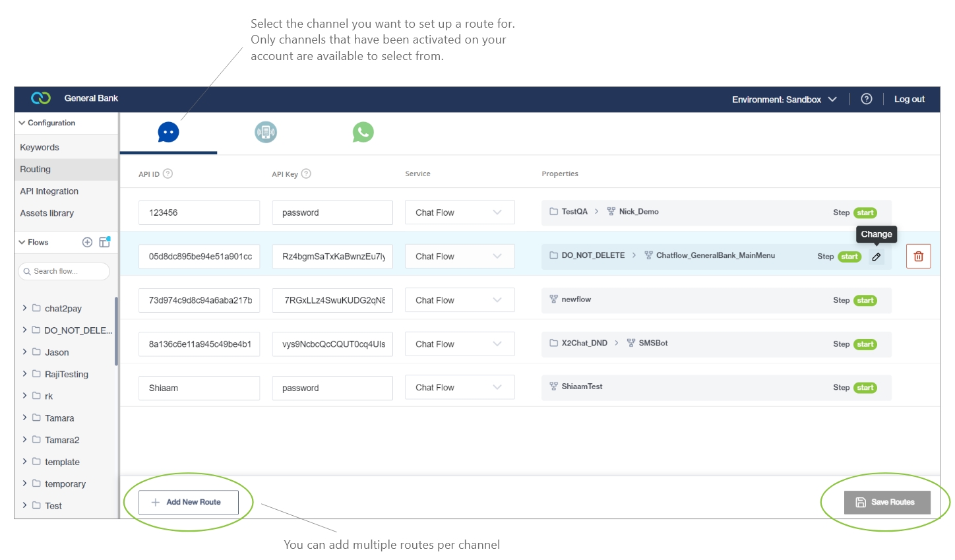Delete the highlighted route with trash icon
The height and width of the screenshot is (560, 955).
click(x=918, y=257)
